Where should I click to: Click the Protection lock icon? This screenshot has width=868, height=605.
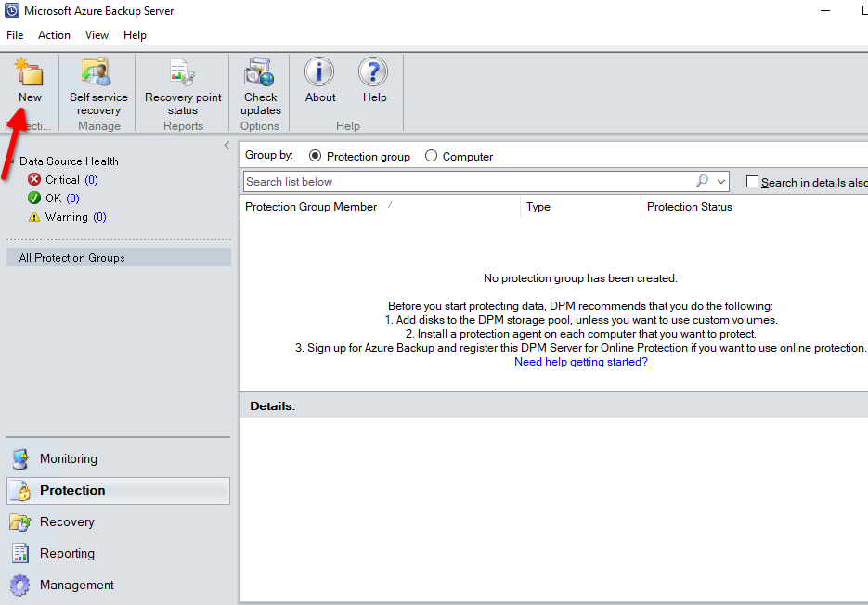coord(21,491)
